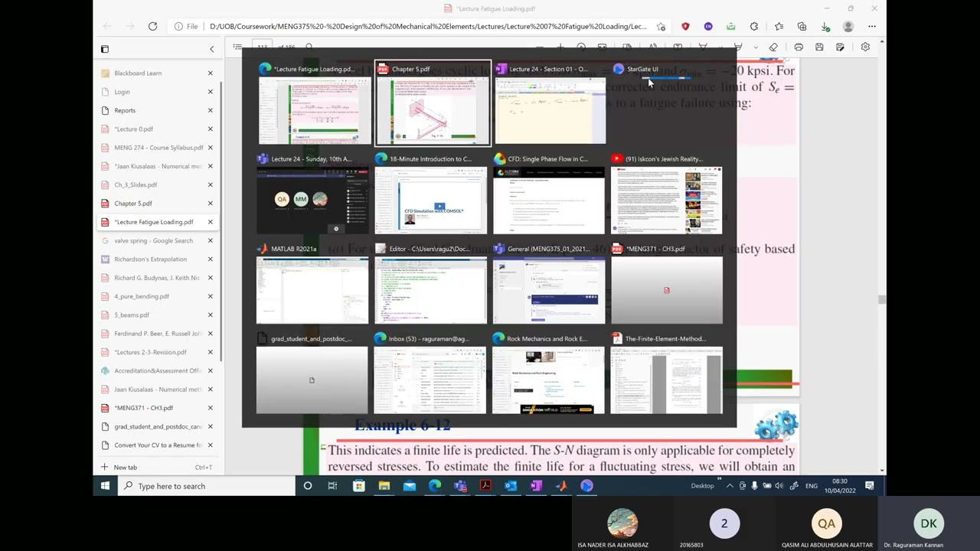Reload the current page

(x=152, y=27)
